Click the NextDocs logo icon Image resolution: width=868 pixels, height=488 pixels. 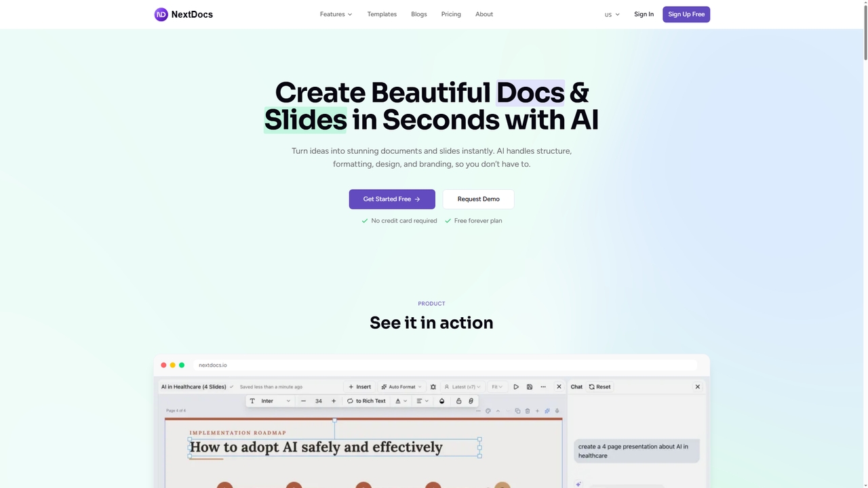click(x=161, y=14)
